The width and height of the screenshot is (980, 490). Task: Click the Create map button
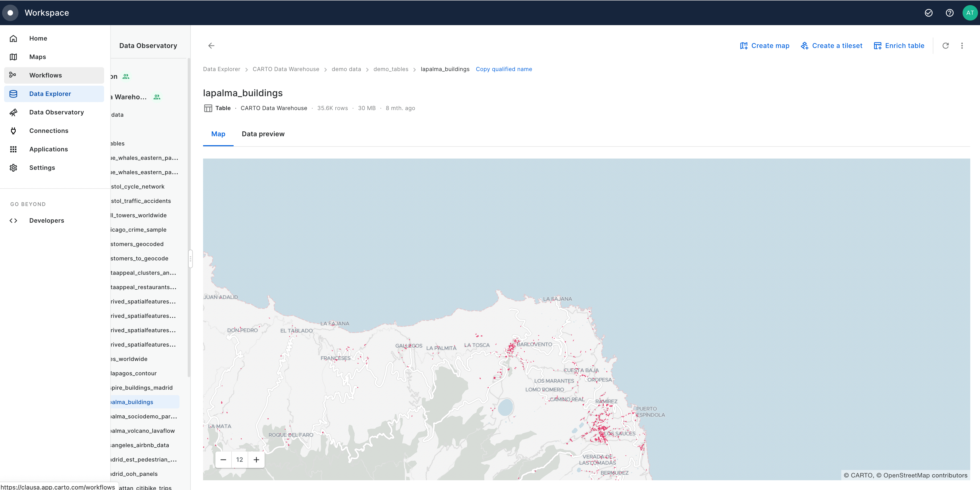[765, 46]
